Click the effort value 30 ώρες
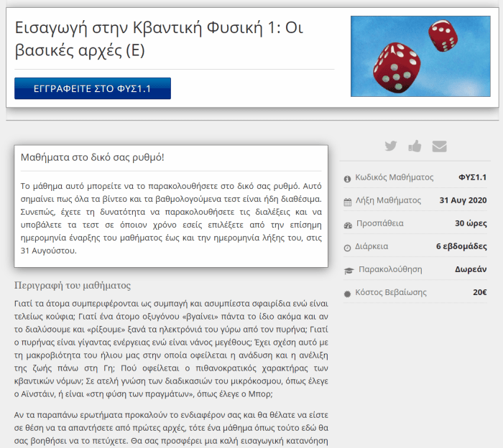Viewport: 503px width, 448px height. [x=471, y=223]
